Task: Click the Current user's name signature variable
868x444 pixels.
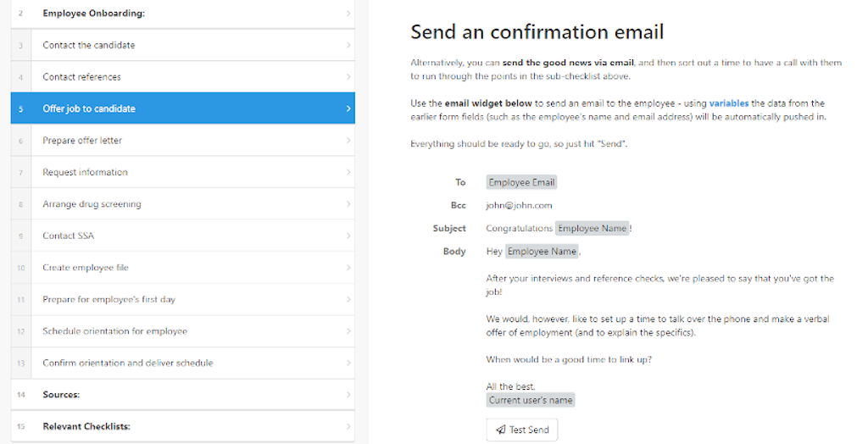Action: pos(531,400)
